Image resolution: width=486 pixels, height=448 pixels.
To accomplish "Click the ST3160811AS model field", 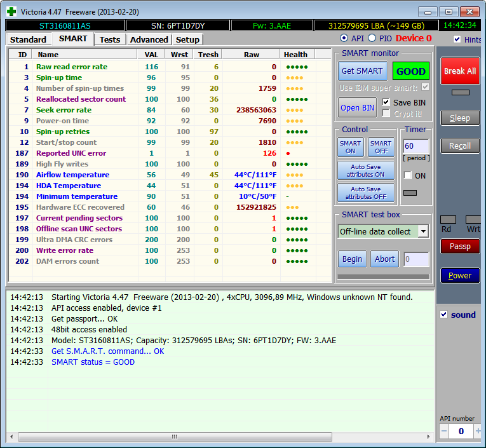I will coord(65,25).
